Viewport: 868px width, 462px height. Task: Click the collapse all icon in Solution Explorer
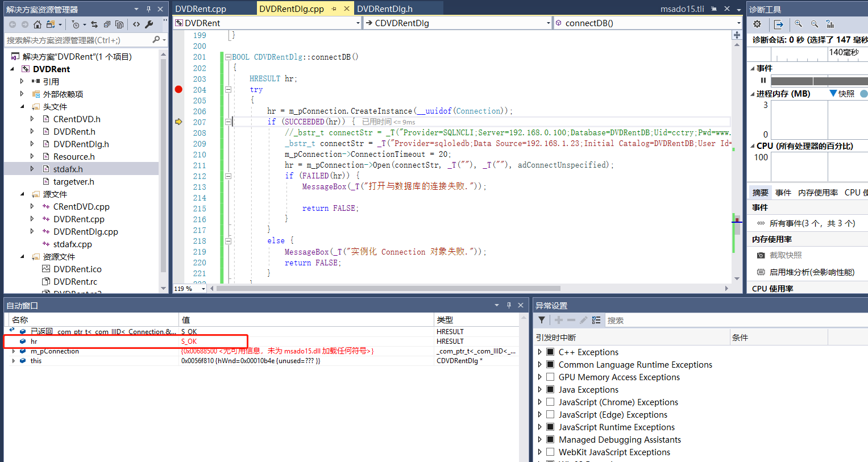(x=107, y=24)
